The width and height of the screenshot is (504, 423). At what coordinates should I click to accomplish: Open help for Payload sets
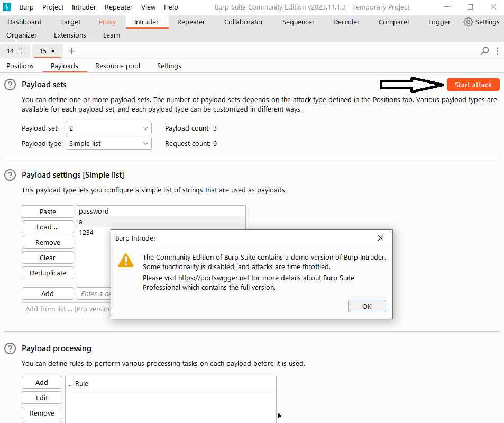pos(10,85)
